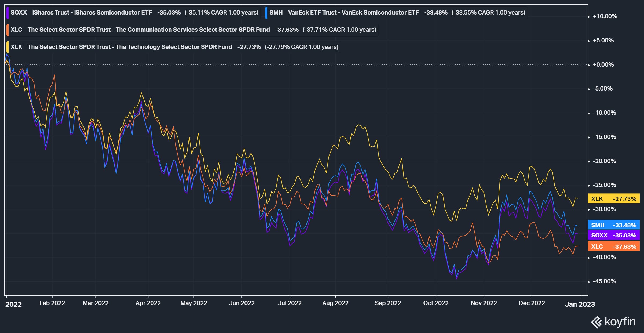Click the Jul 2022 axis marker
The height and width of the screenshot is (333, 644).
(x=290, y=303)
